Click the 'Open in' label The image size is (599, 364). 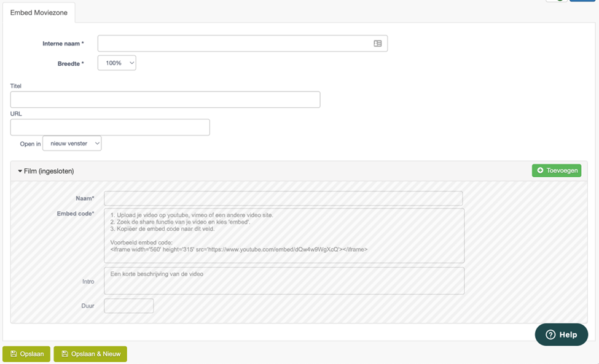30,144
